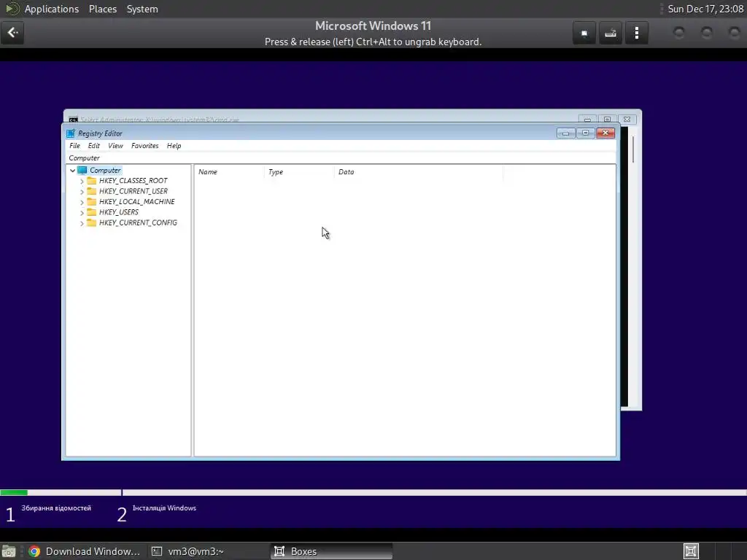747x560 pixels.
Task: Click the MATE logo icon beside Applications
Action: click(x=12, y=9)
